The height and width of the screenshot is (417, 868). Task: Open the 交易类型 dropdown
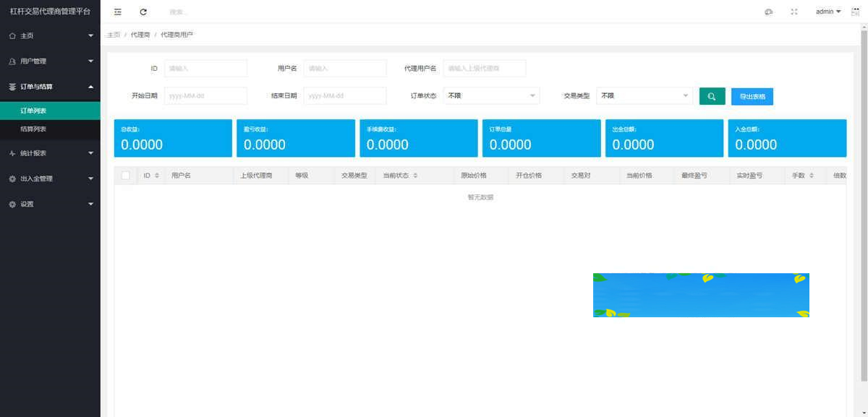pyautogui.click(x=644, y=95)
